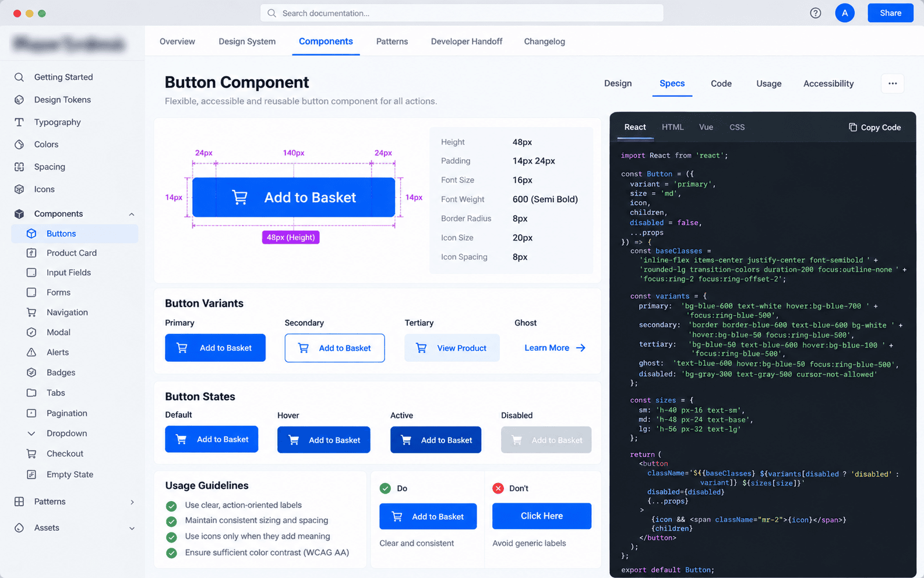Click the Product Card item icon
This screenshot has height=578, width=924.
(31, 253)
